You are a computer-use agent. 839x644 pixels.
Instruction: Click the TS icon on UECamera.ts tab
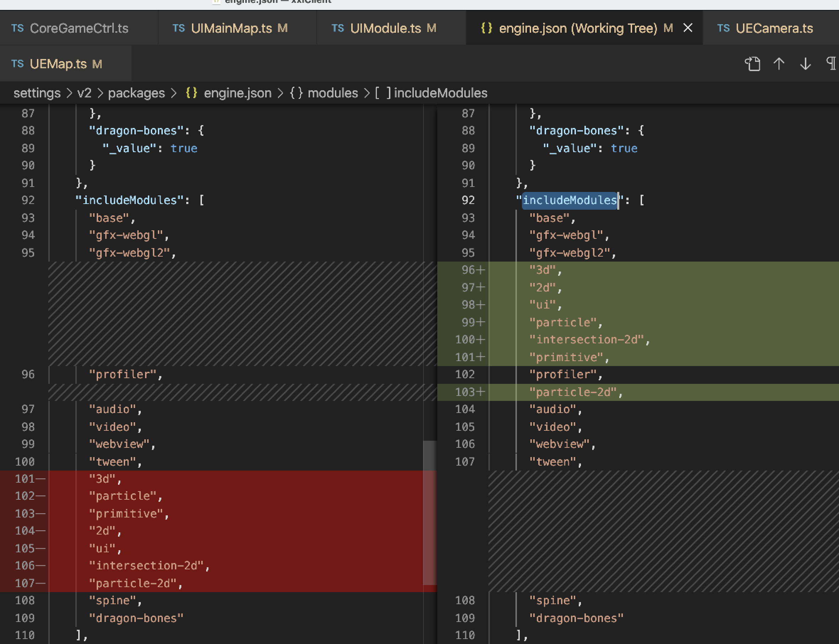[x=723, y=28]
